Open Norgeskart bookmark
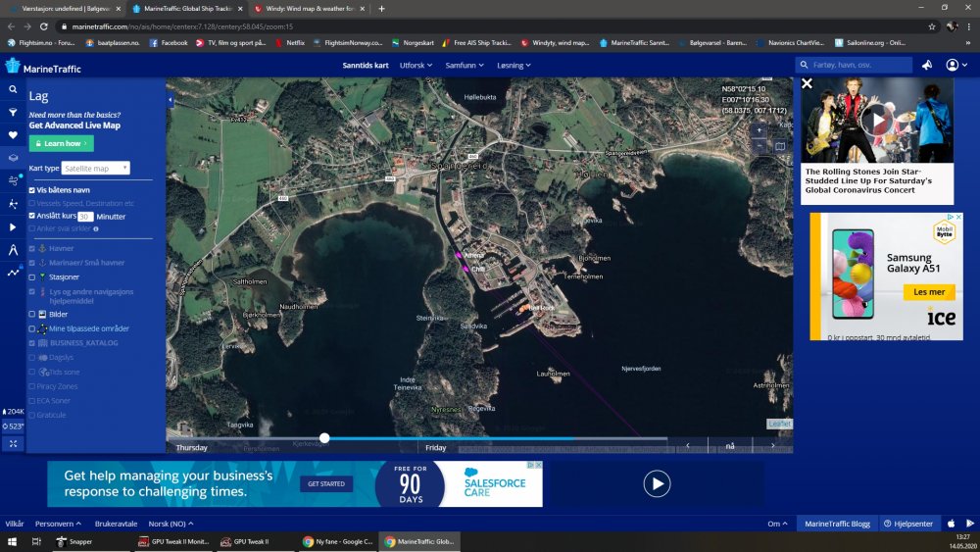This screenshot has width=980, height=552. (x=413, y=43)
